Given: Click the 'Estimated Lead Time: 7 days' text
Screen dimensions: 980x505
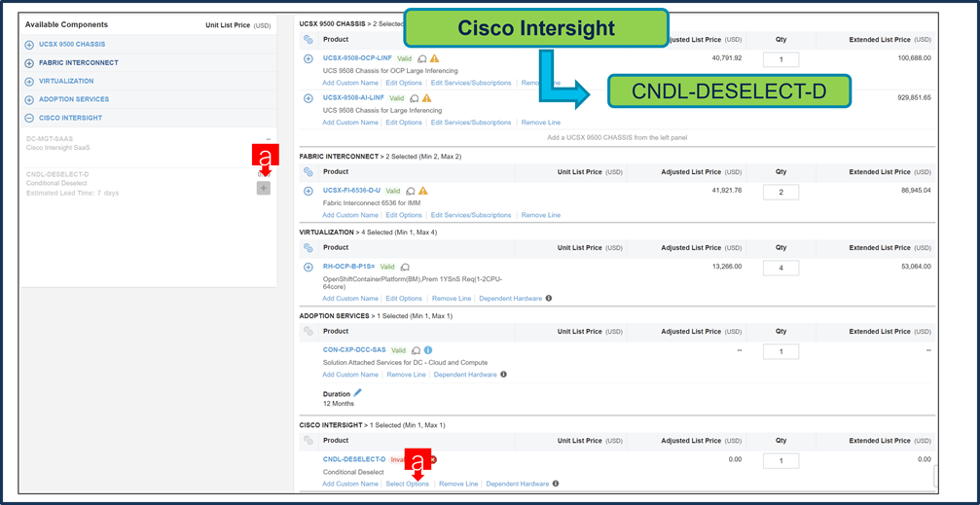Looking at the screenshot, I should [72, 193].
